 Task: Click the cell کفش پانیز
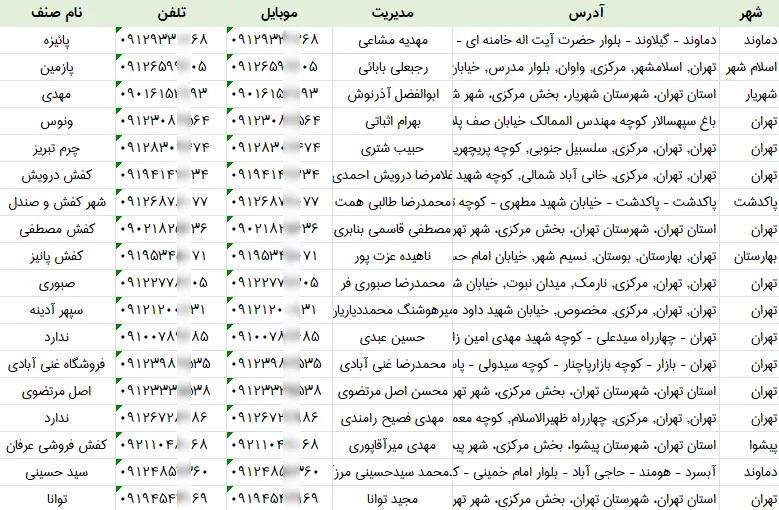coord(57,256)
